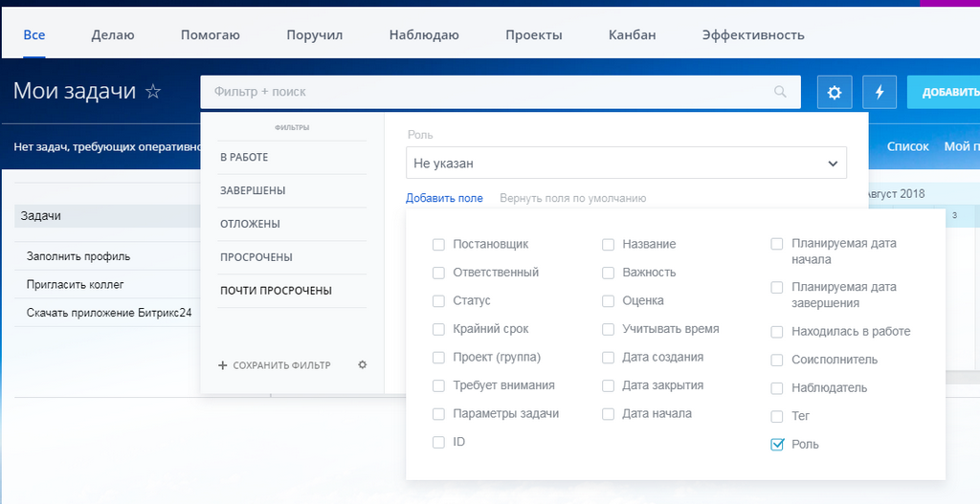Check the Проект (группа) checkbox
980x504 pixels.
(x=438, y=358)
